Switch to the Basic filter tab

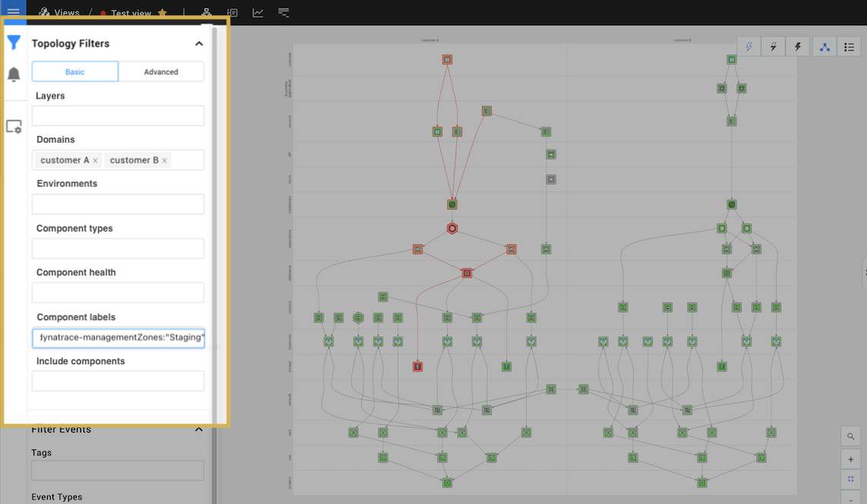pos(74,72)
